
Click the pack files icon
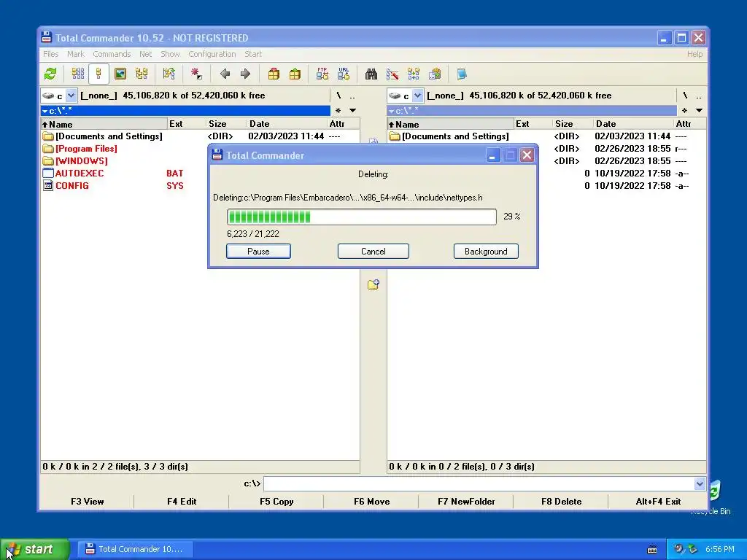pos(274,74)
